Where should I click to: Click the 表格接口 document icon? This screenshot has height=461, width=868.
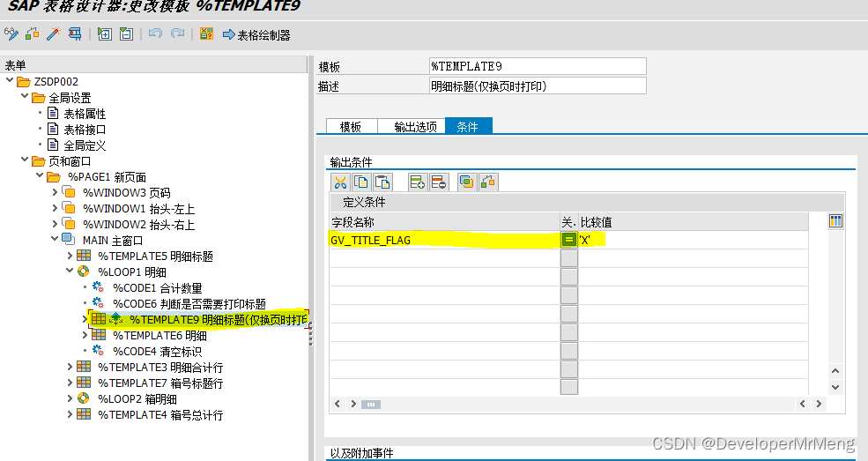[x=53, y=129]
